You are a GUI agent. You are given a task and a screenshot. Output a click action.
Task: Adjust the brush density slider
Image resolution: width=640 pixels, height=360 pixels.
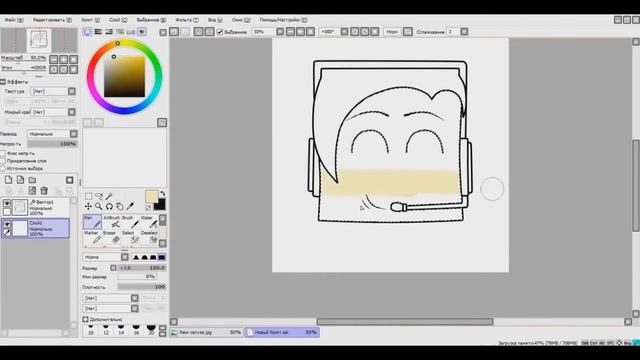tap(142, 287)
